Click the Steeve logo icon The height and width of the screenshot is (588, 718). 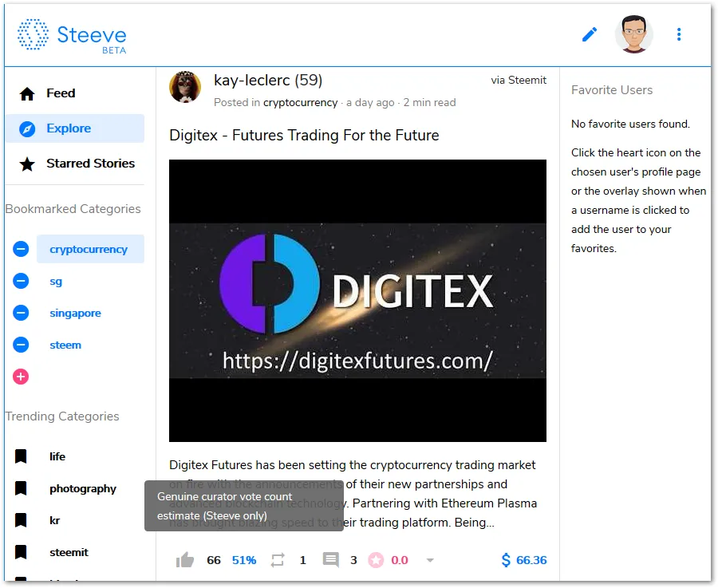pyautogui.click(x=33, y=34)
